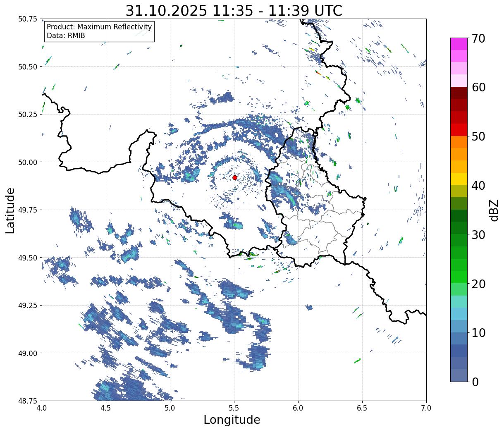504x430 pixels.
Task: Click the longitude tick label 6.0
Action: tap(298, 408)
